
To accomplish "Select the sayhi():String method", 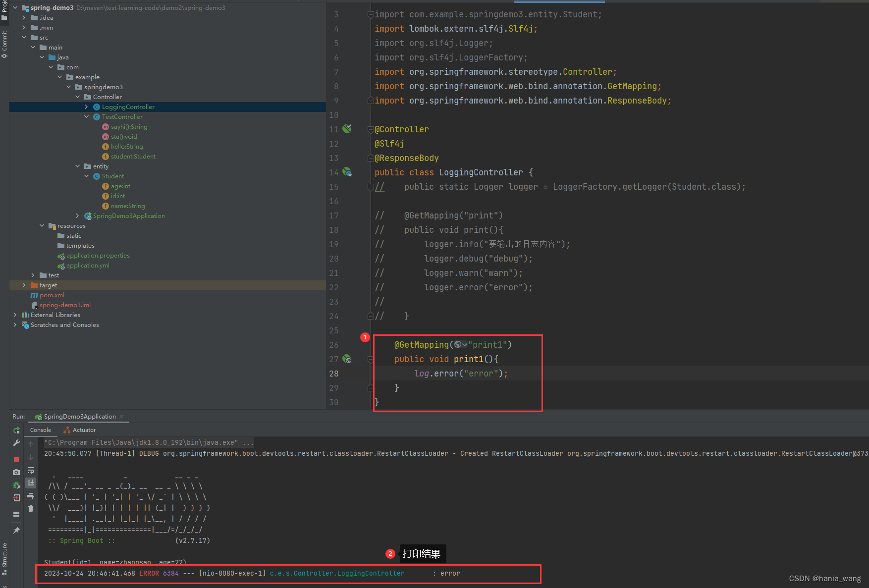I will (x=129, y=127).
